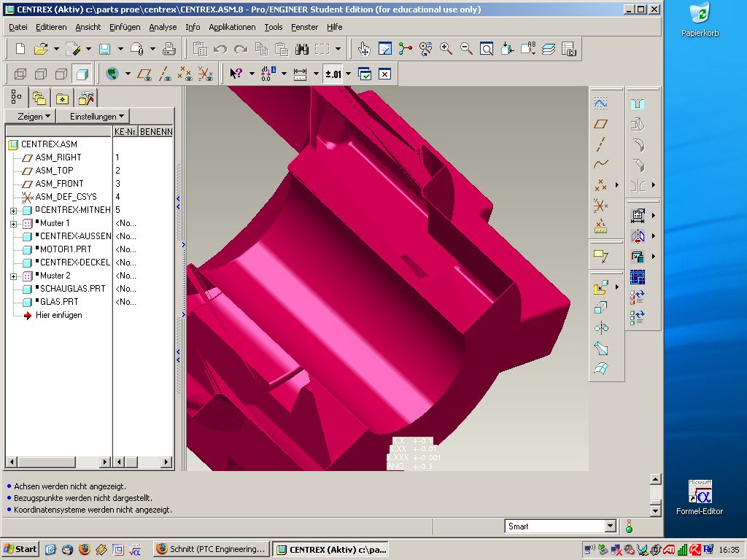Toggle coordinate systems display
The width and height of the screenshot is (747, 560).
click(x=205, y=74)
